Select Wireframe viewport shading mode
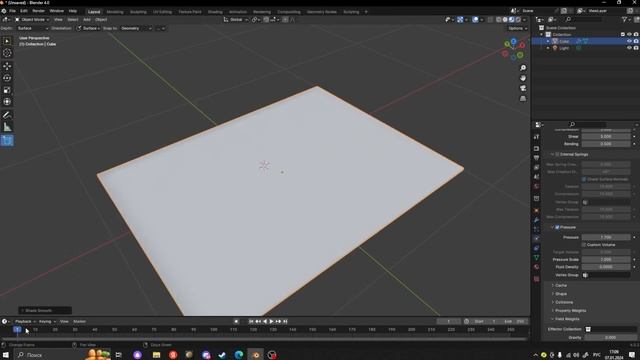This screenshot has width=640, height=360. [499, 20]
